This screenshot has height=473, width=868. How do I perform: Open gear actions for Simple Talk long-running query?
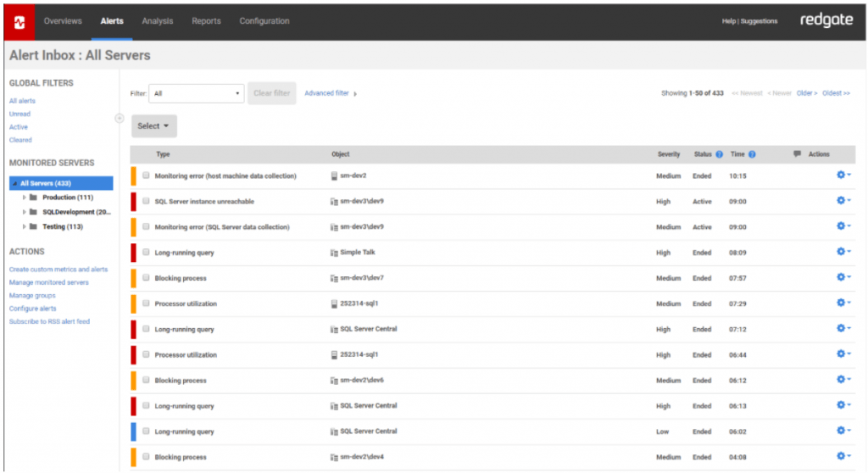pyautogui.click(x=842, y=252)
